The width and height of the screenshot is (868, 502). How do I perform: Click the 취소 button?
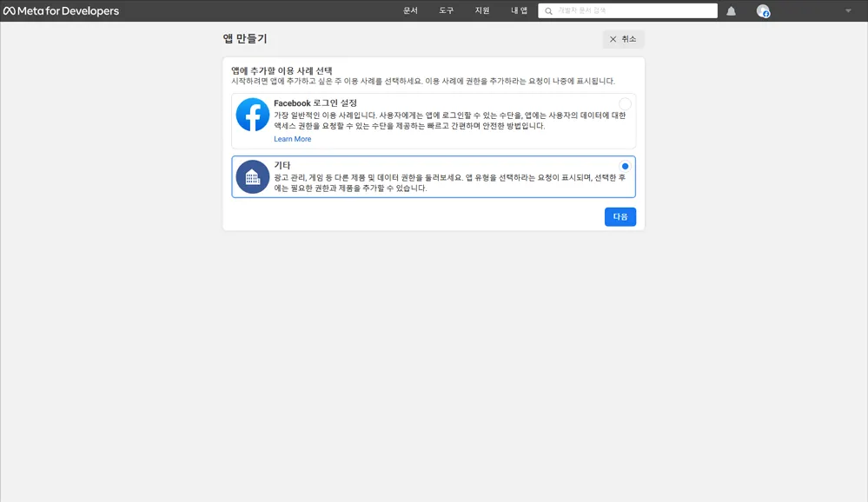(623, 39)
